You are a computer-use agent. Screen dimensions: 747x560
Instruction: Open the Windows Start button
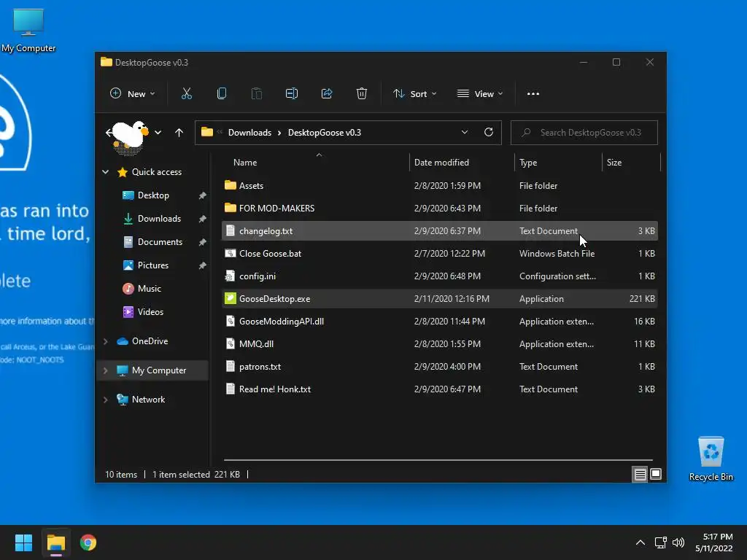point(23,542)
